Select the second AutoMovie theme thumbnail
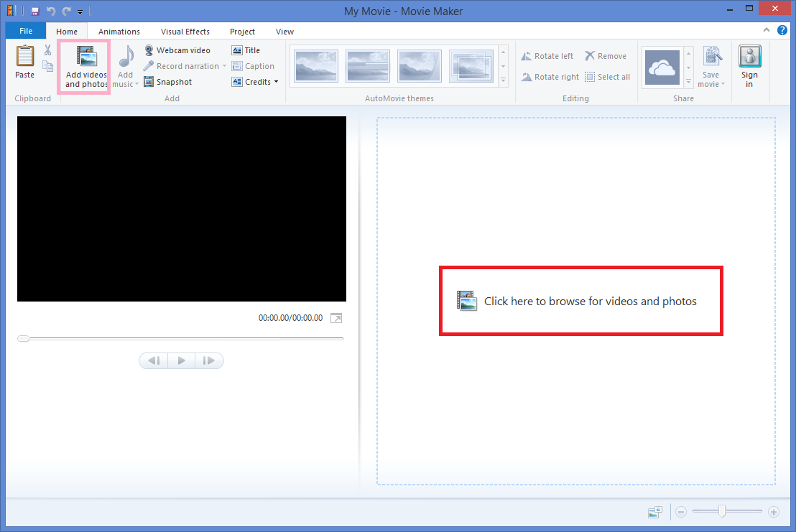The height and width of the screenshot is (532, 796). pos(368,66)
